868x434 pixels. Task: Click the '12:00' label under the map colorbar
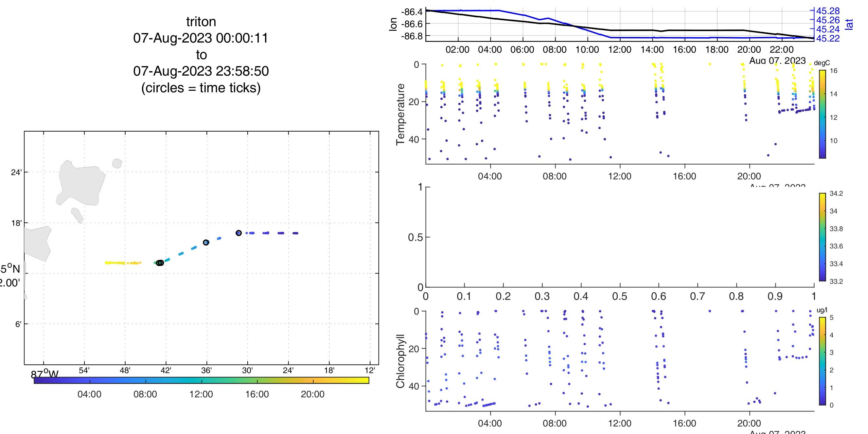(201, 394)
